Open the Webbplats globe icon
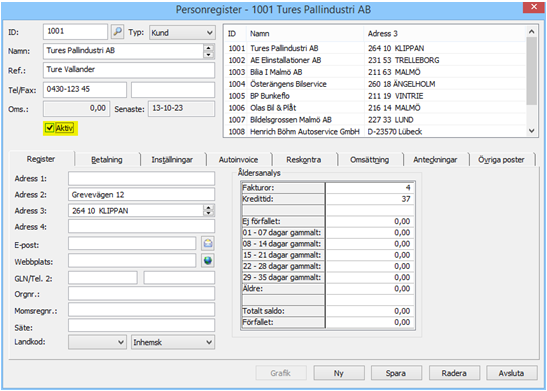This screenshot has height=391, width=547. [208, 261]
